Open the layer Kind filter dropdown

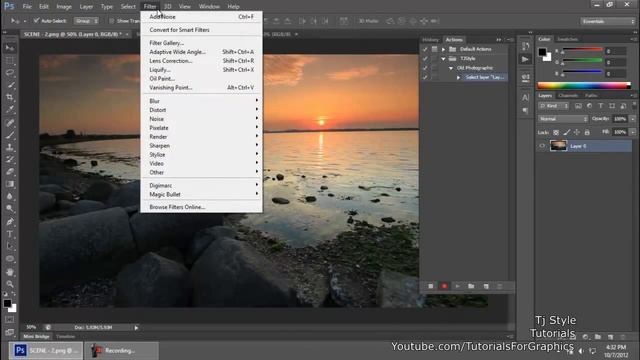pos(554,106)
